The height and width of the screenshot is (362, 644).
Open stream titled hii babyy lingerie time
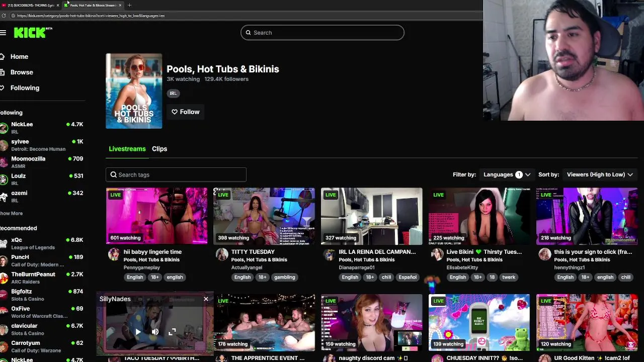click(x=152, y=252)
